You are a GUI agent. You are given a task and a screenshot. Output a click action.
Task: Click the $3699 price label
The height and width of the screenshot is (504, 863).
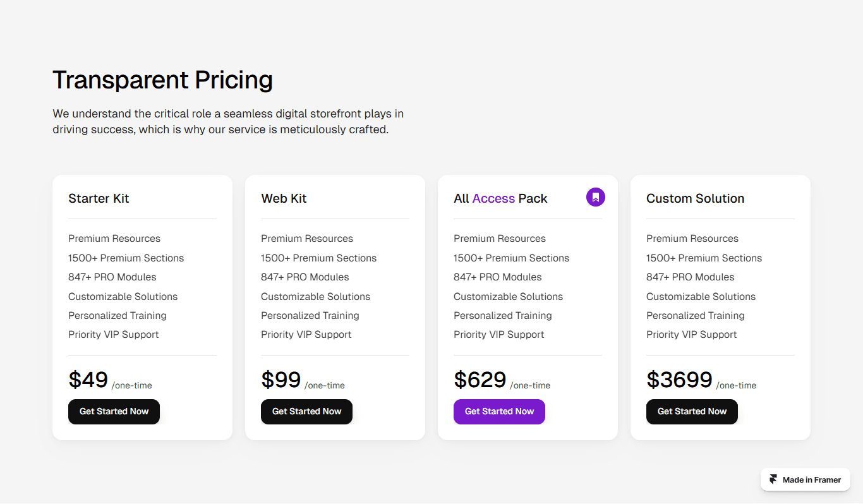coord(680,380)
